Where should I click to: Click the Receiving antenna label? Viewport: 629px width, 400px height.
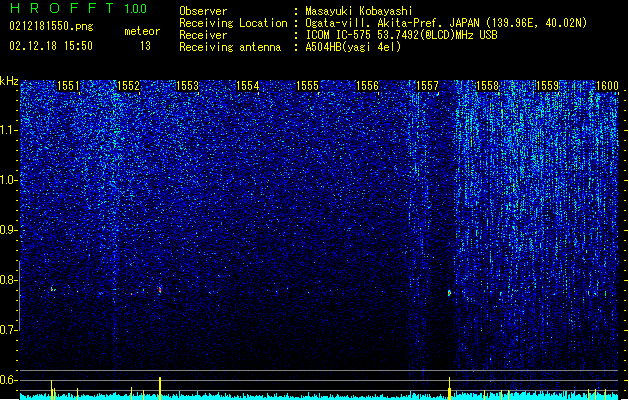230,47
